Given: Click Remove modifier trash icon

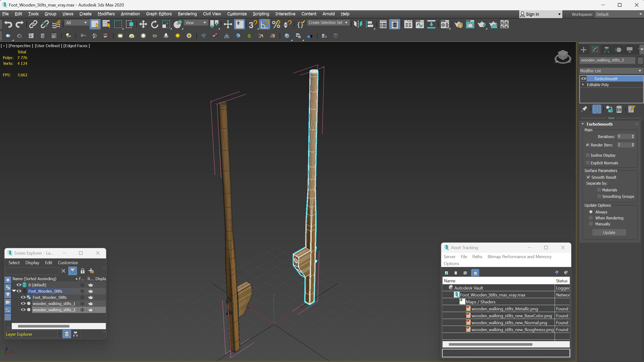Looking at the screenshot, I should pos(619,109).
